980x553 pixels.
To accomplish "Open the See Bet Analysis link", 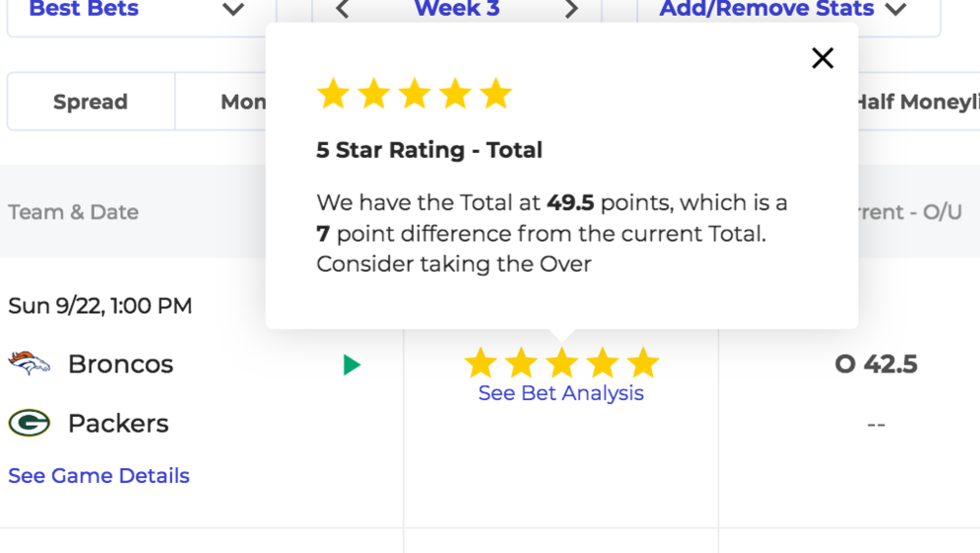I will click(560, 393).
